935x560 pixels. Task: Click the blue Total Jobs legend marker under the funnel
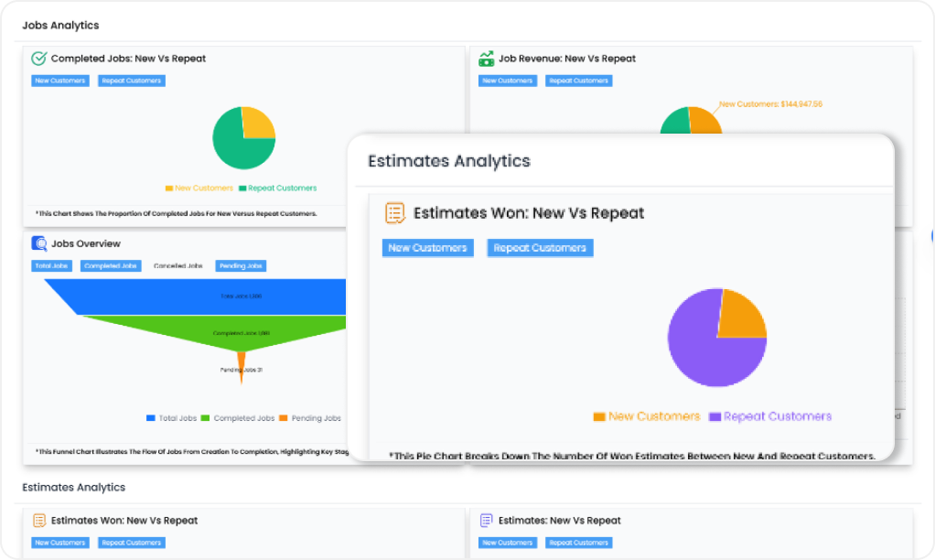(x=149, y=417)
